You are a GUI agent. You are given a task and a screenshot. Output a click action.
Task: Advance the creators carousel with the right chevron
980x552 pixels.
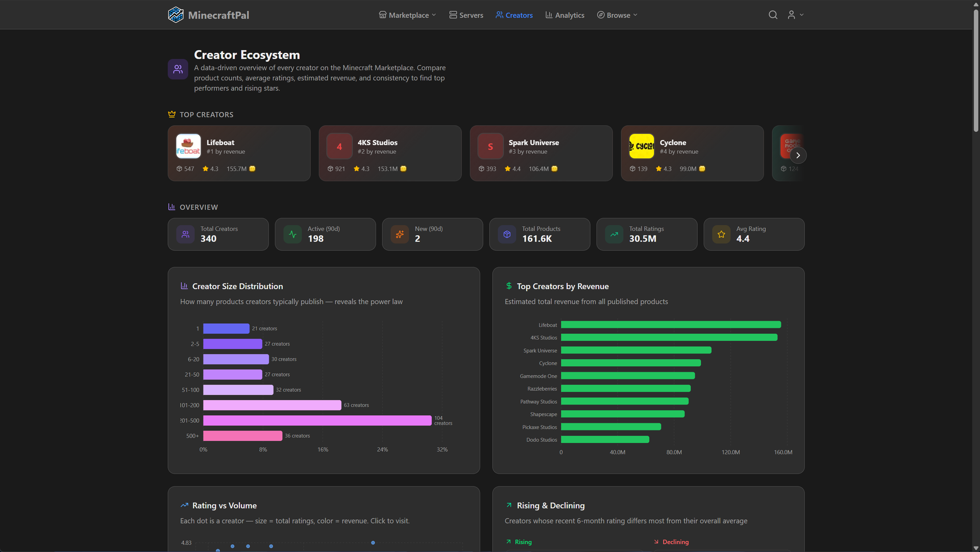pos(798,155)
